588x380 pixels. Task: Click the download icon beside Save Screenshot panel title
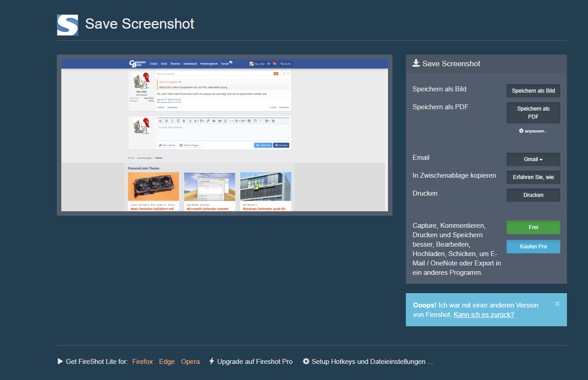click(416, 63)
